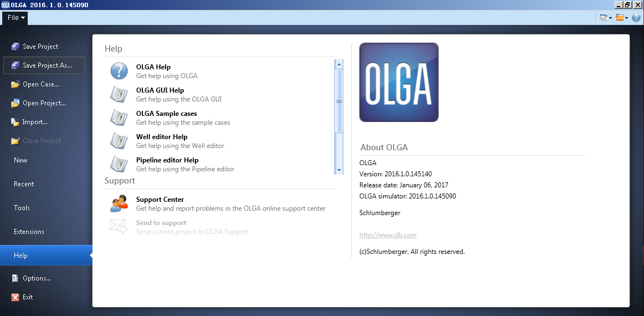644x316 pixels.
Task: Open help via top-right question mark icon
Action: pyautogui.click(x=636, y=18)
